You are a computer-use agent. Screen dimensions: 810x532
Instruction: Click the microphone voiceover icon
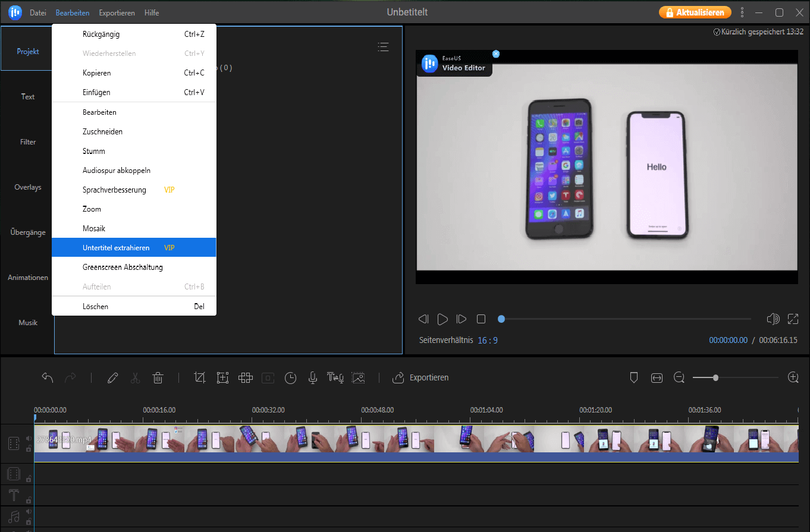[312, 378]
